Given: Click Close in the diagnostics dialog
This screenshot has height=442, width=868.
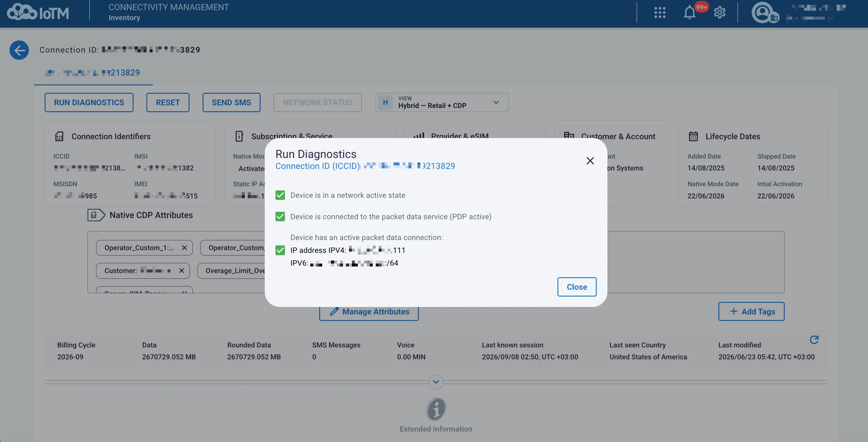Looking at the screenshot, I should pos(577,287).
